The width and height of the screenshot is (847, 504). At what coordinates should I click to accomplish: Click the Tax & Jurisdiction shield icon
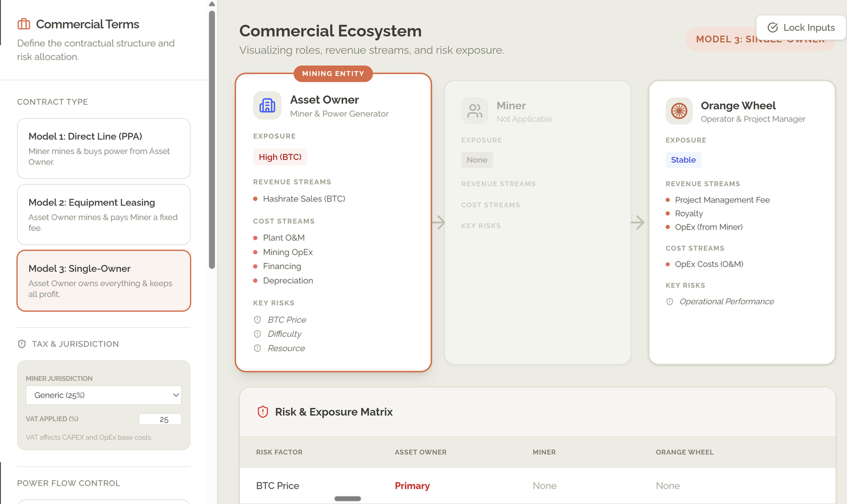[x=22, y=344]
